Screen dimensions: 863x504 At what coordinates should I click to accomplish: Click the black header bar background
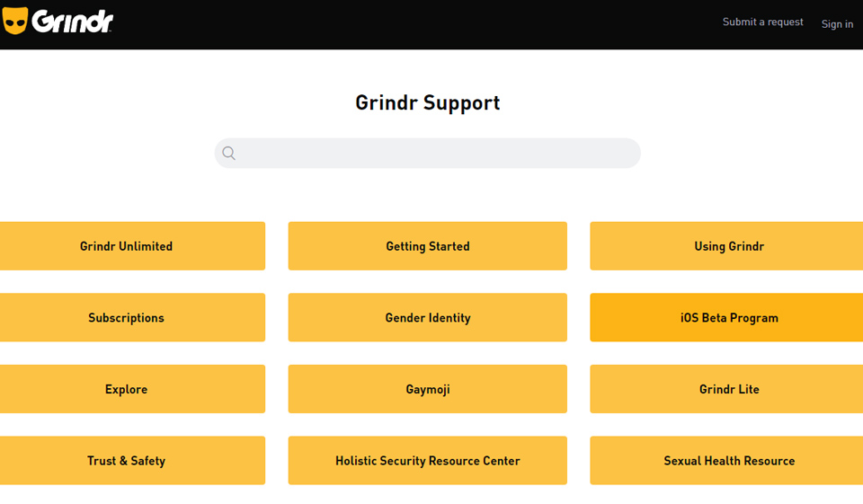pyautogui.click(x=405, y=24)
